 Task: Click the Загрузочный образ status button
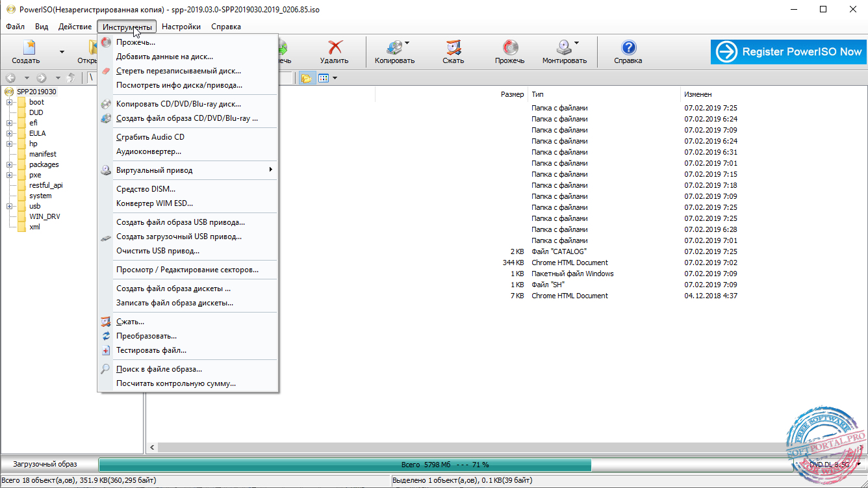tap(45, 464)
